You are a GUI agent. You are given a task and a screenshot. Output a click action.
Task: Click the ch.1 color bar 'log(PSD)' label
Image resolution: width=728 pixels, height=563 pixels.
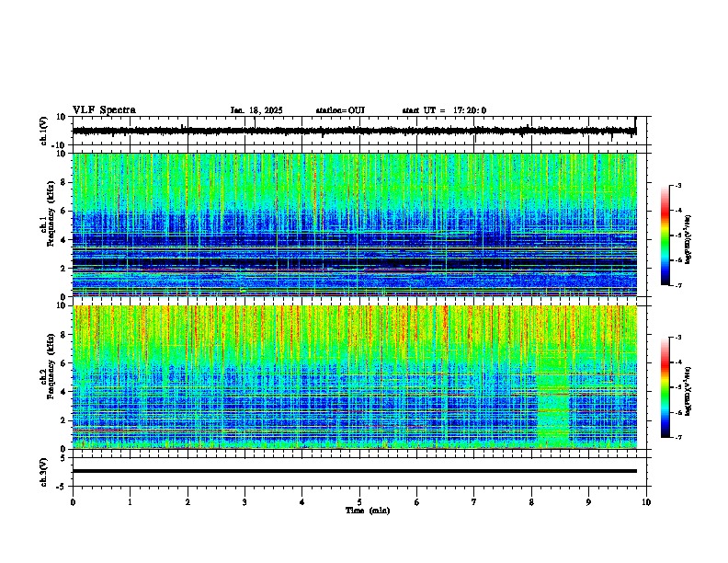tap(688, 240)
